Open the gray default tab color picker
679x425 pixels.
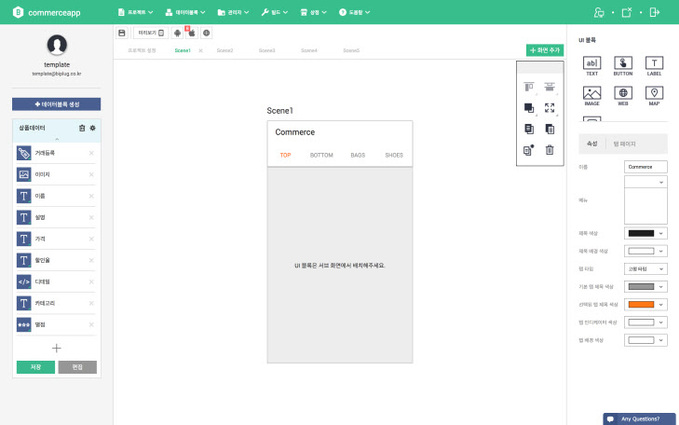[646, 287]
